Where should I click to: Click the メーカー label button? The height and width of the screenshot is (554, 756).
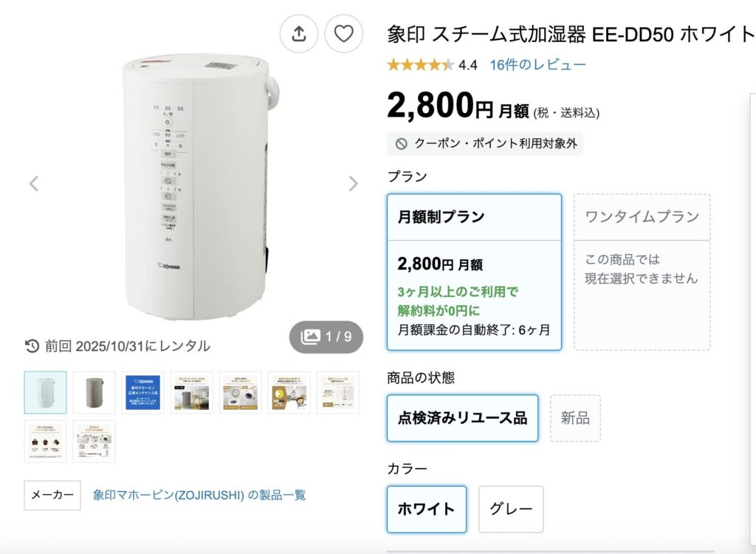point(52,495)
